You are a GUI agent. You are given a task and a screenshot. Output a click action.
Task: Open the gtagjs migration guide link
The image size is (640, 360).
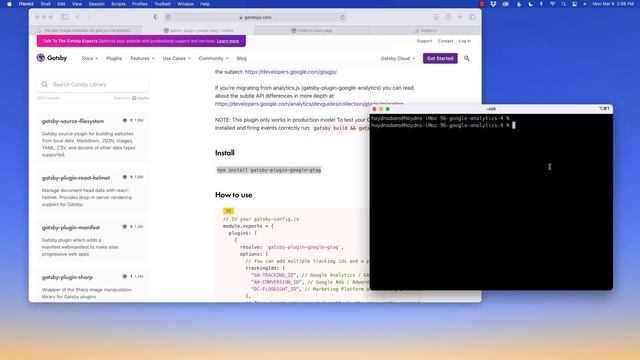tap(309, 104)
